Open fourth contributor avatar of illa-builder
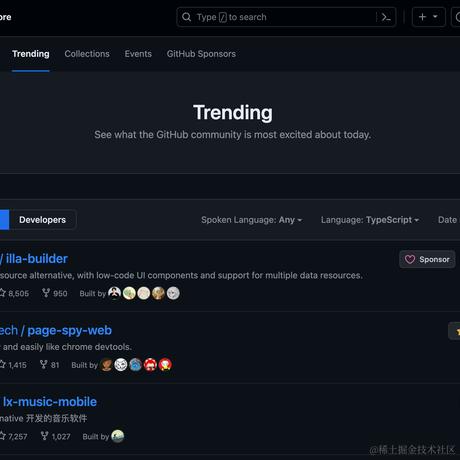460x460 pixels. pyautogui.click(x=158, y=293)
